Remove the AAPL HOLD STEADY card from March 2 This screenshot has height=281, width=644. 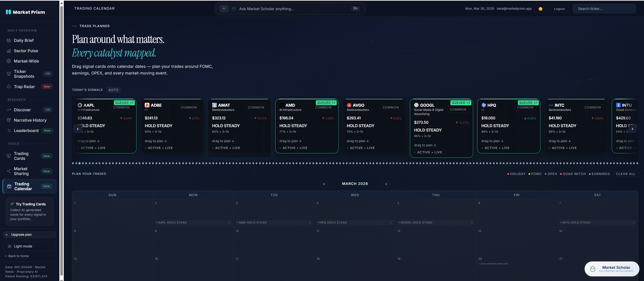point(229,222)
